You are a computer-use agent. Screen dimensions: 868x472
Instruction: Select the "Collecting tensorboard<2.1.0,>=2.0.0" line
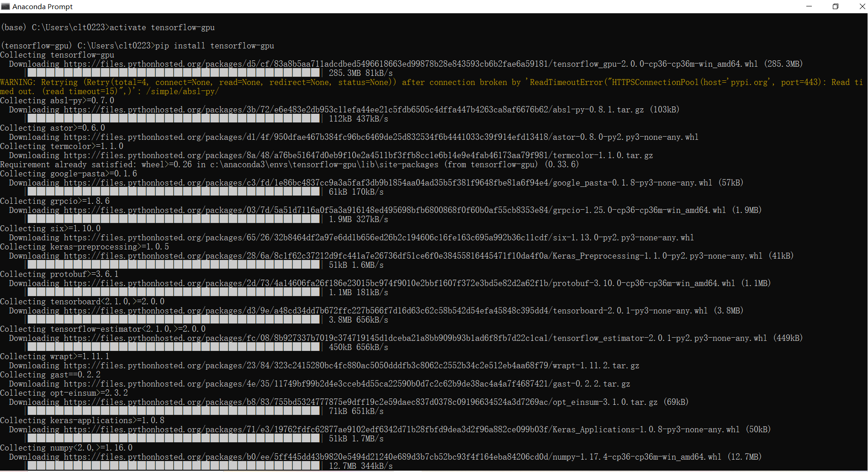click(82, 302)
